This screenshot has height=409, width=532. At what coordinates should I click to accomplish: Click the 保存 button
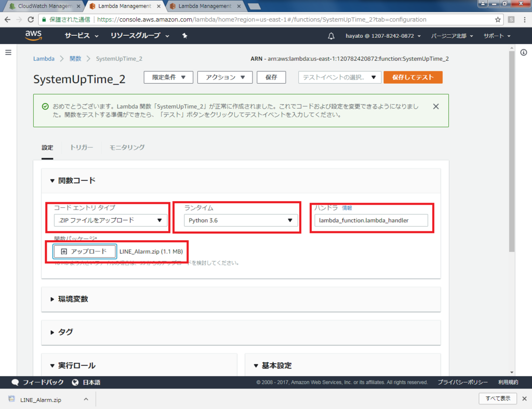click(x=271, y=77)
